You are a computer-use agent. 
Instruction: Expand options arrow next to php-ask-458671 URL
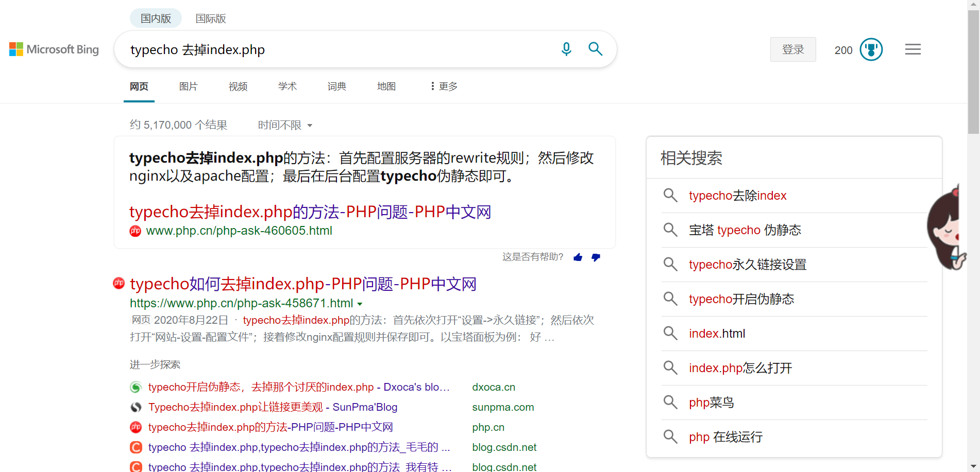pos(360,304)
